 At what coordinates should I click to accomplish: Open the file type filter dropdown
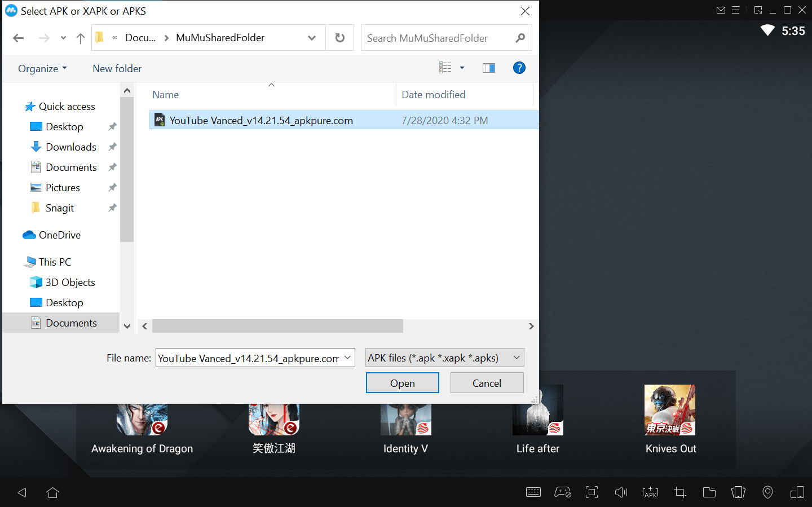(x=444, y=357)
